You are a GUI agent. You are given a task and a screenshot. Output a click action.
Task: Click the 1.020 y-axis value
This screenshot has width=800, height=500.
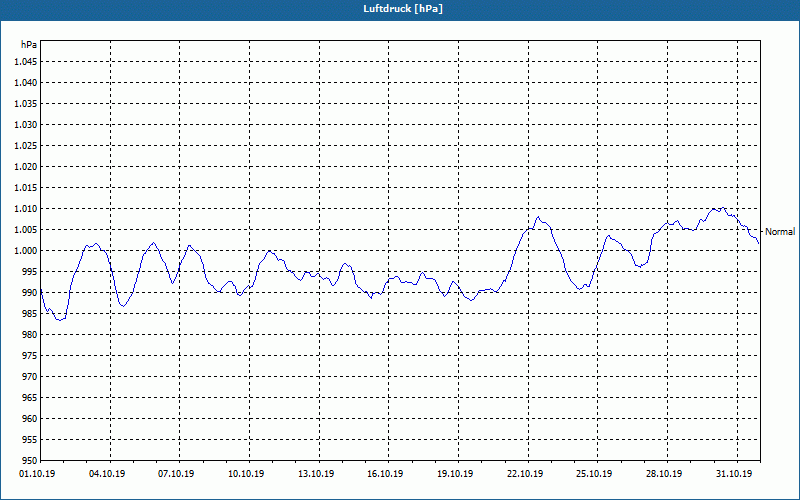27,166
